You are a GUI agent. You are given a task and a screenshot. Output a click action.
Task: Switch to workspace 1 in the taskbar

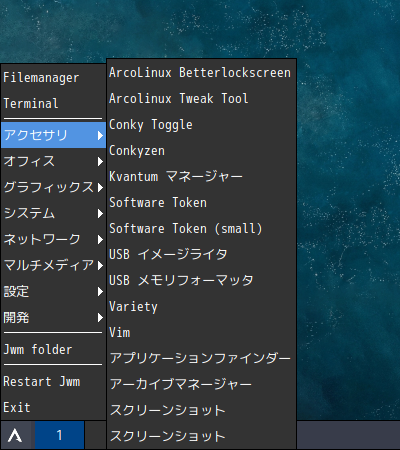click(59, 435)
